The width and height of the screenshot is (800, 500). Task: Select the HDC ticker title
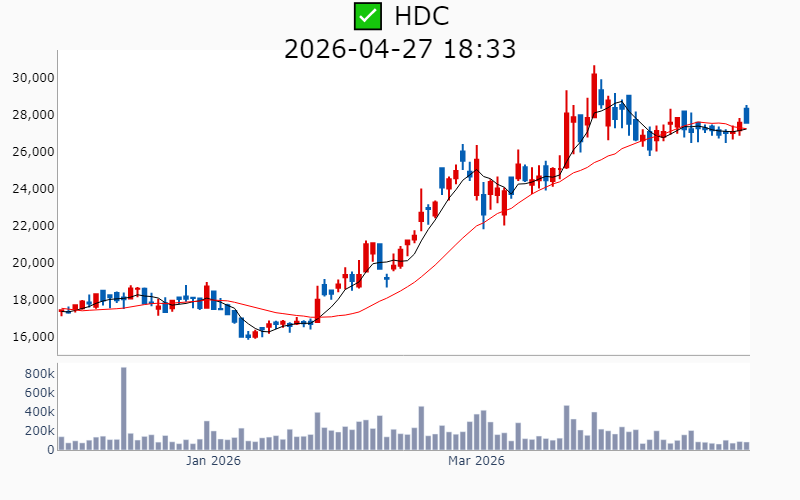tap(421, 16)
